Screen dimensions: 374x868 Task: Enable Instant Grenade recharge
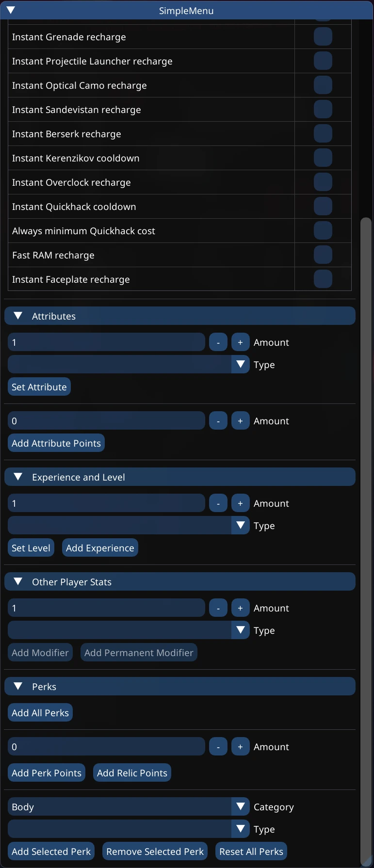(x=322, y=36)
